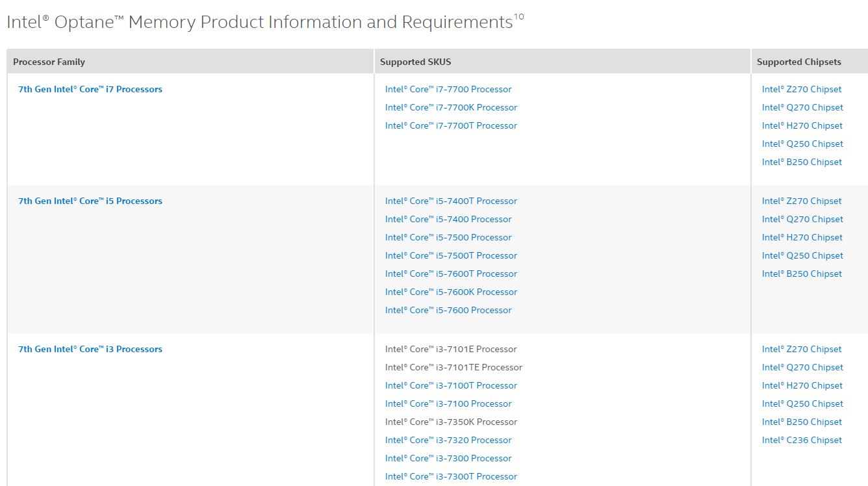Viewport: 868px width, 486px height.
Task: Click the footnote 10 superscript in the title
Action: click(518, 17)
